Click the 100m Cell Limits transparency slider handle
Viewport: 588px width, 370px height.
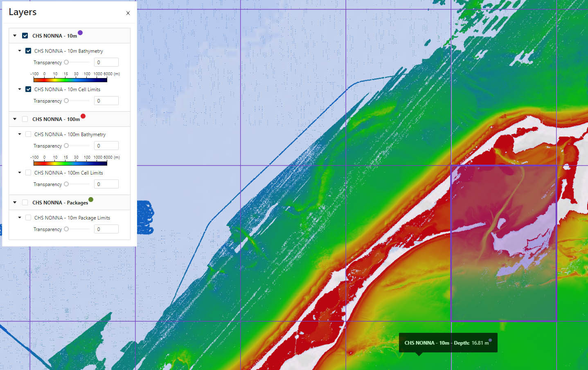[x=66, y=184]
